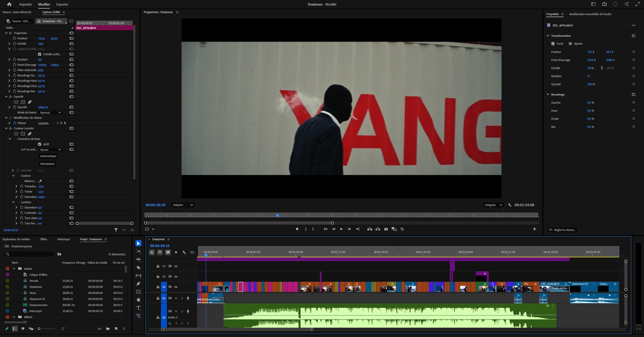Hide the V1 track output

176,287
